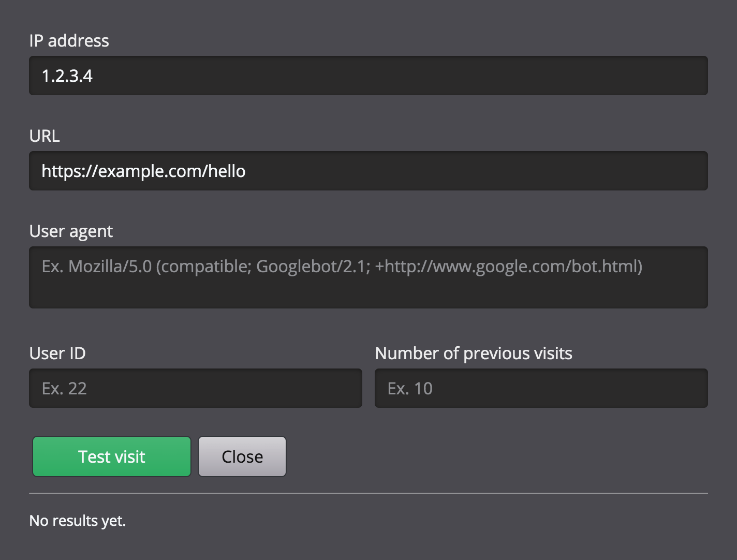Click the Number of previous visits field
Image resolution: width=737 pixels, height=560 pixels.
coord(541,388)
